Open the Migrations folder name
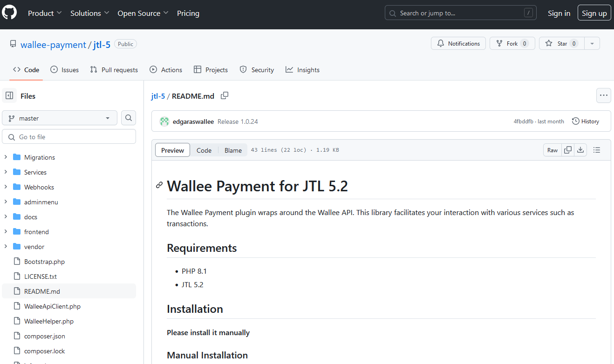The width and height of the screenshot is (614, 364). [x=40, y=157]
